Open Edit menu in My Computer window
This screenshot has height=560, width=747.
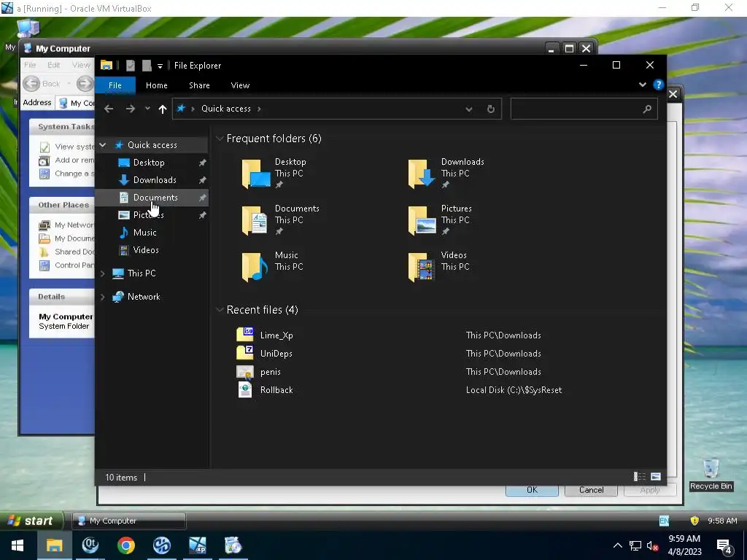(53, 65)
